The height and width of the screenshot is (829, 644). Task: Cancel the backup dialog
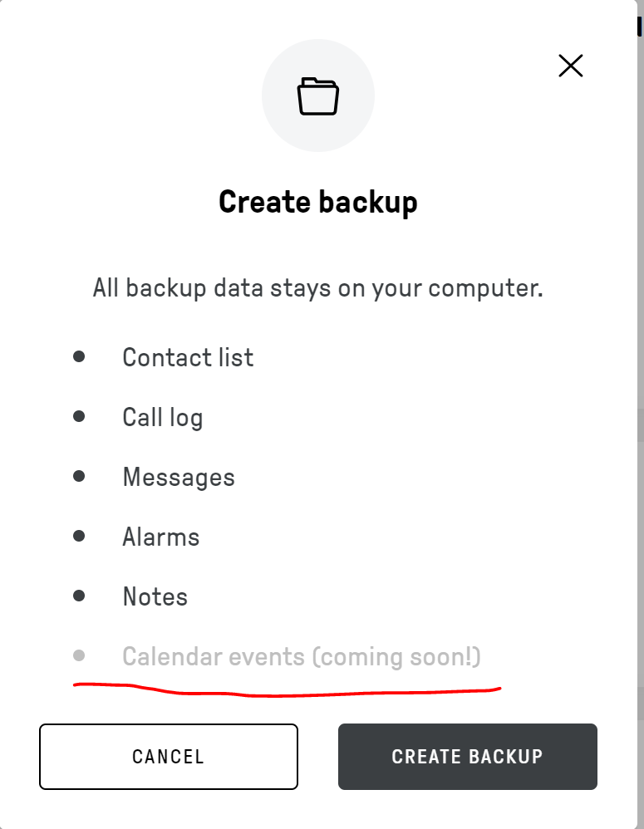click(x=168, y=757)
